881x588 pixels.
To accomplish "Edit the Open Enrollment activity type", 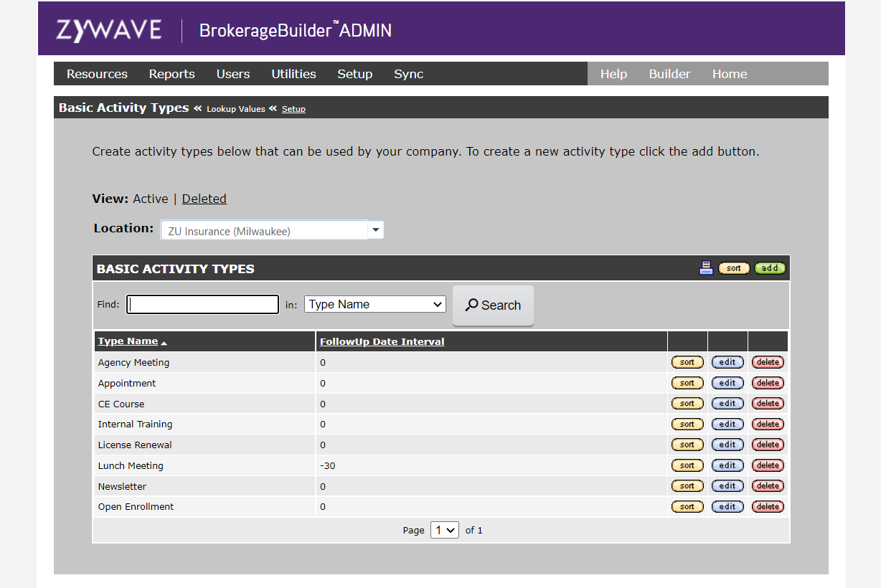I will 727,506.
